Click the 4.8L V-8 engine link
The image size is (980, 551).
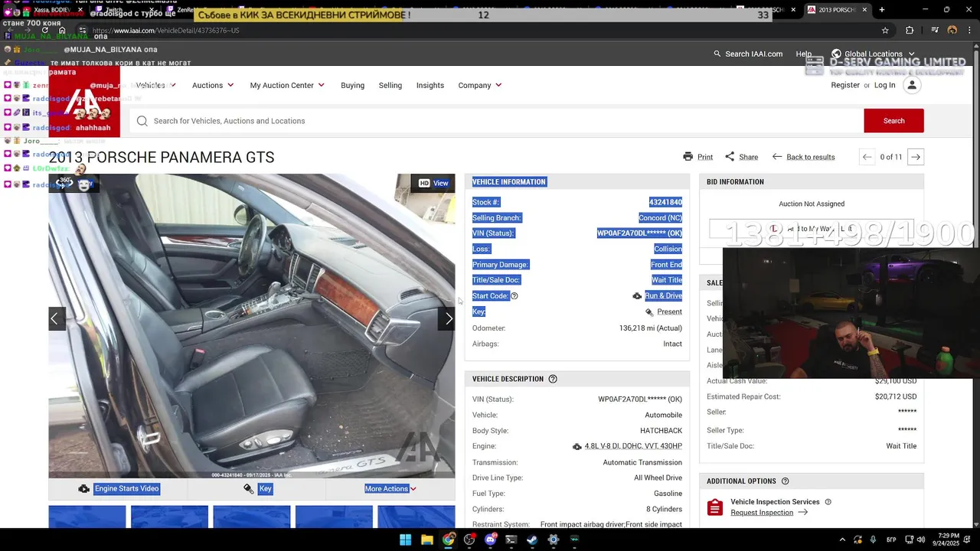tap(633, 446)
